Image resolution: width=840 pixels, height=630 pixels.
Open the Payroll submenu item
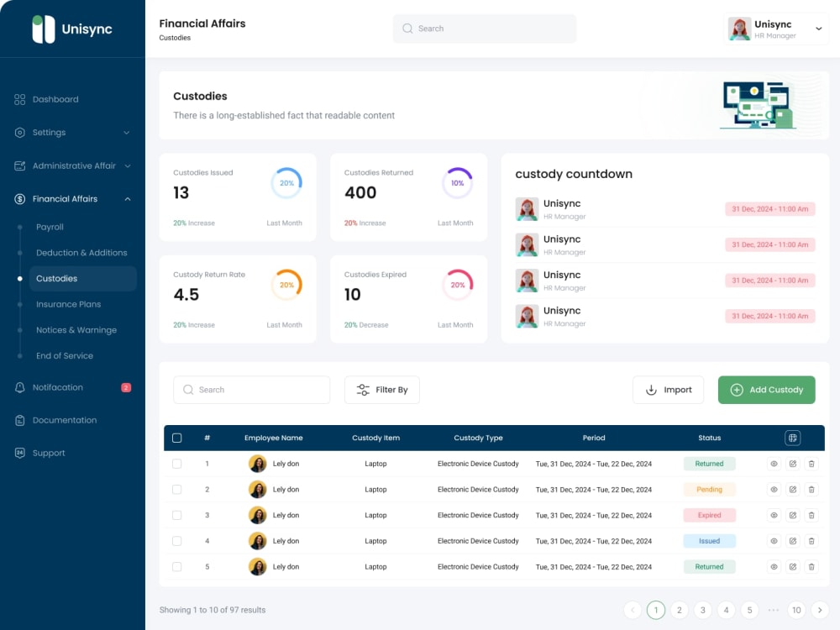coord(50,227)
